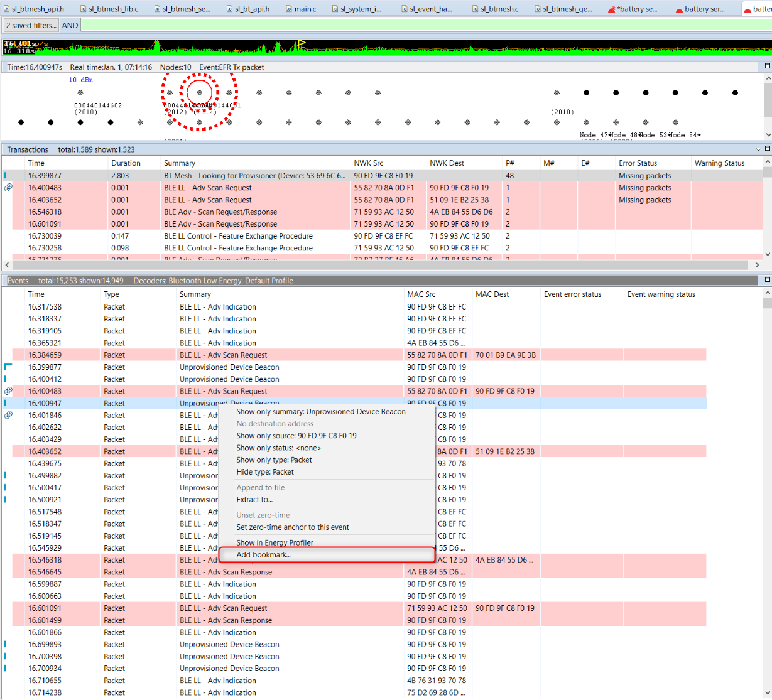Viewport: 772px width, 700px height.
Task: Click transaction marker icon on event 16.399877
Action: (x=8, y=367)
